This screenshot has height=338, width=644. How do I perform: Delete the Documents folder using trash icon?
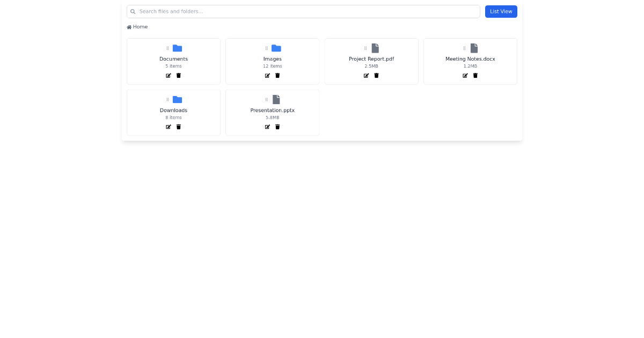[x=179, y=76]
